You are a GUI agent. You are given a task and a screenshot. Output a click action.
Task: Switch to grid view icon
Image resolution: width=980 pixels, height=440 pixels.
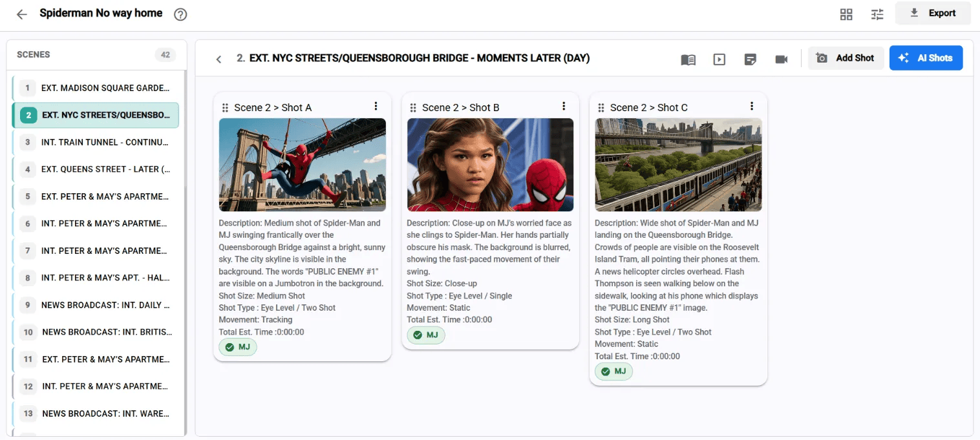846,14
